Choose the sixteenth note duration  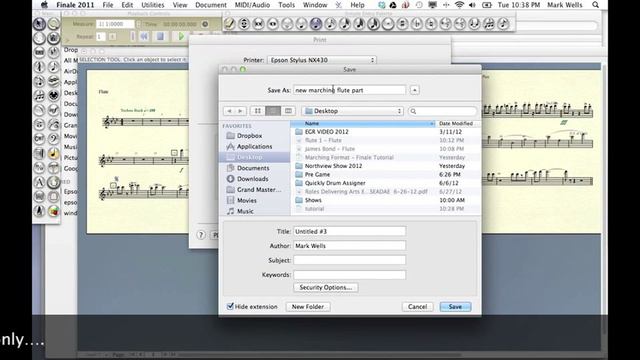click(330, 24)
